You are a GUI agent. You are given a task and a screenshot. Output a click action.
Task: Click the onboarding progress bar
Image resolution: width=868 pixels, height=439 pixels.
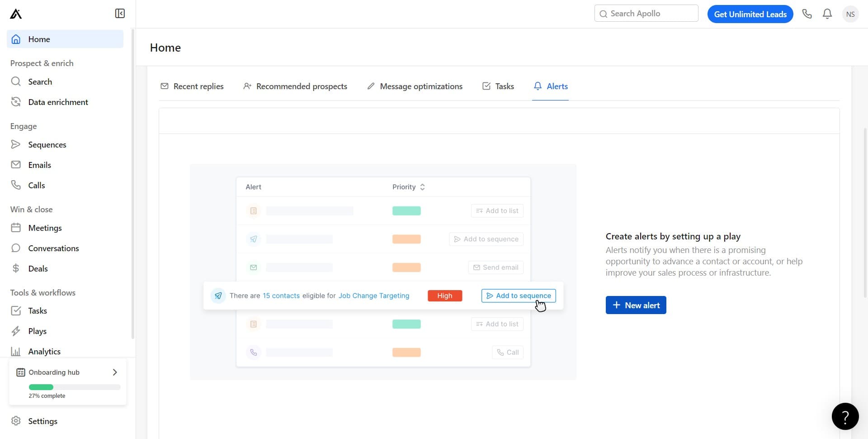point(75,387)
